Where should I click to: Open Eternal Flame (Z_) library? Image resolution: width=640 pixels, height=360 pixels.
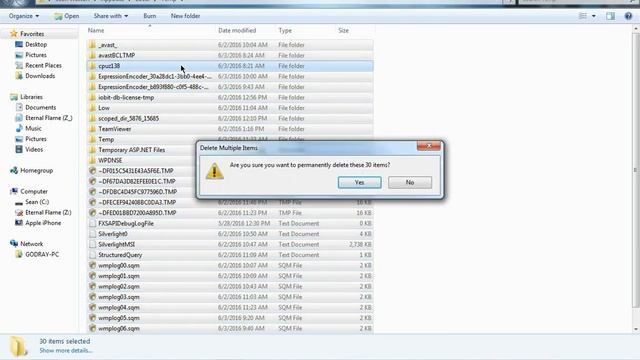tap(49, 118)
